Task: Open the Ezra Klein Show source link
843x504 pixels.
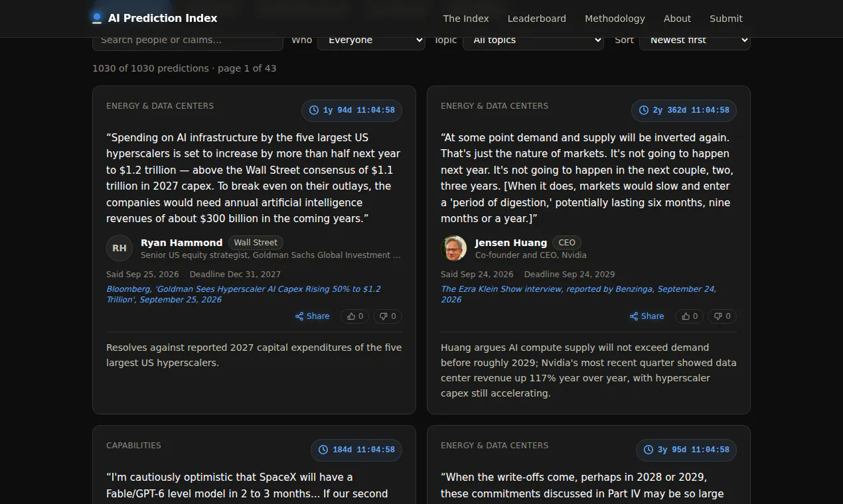Action: [579, 294]
